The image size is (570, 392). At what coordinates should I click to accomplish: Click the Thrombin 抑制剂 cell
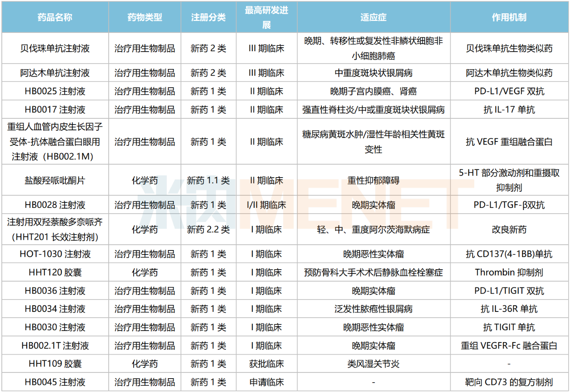coord(509,272)
